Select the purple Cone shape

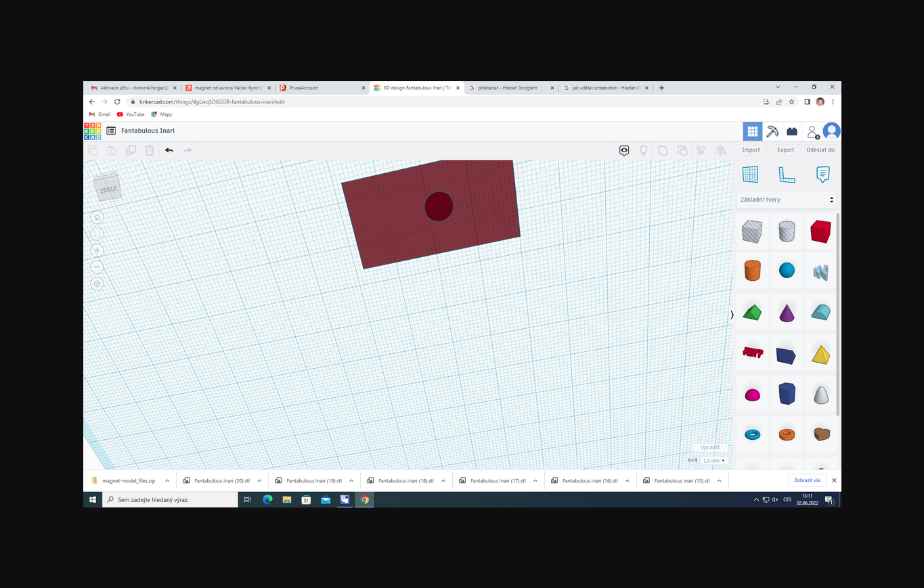[787, 313]
